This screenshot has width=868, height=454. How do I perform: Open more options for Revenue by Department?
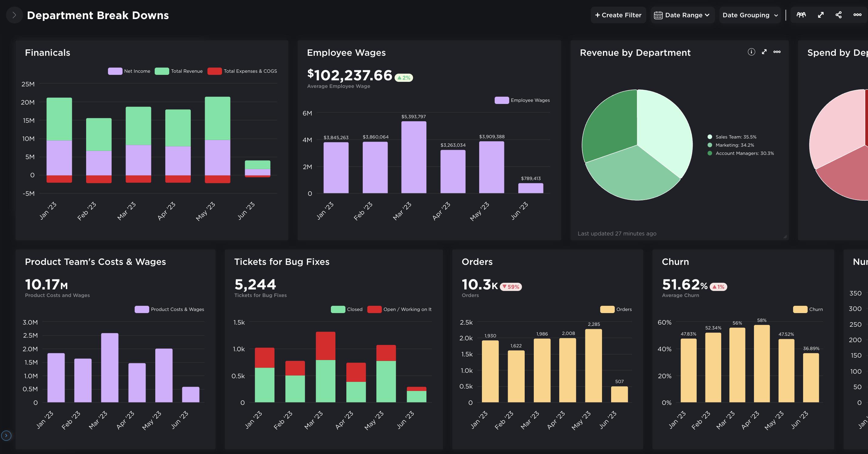coord(777,52)
